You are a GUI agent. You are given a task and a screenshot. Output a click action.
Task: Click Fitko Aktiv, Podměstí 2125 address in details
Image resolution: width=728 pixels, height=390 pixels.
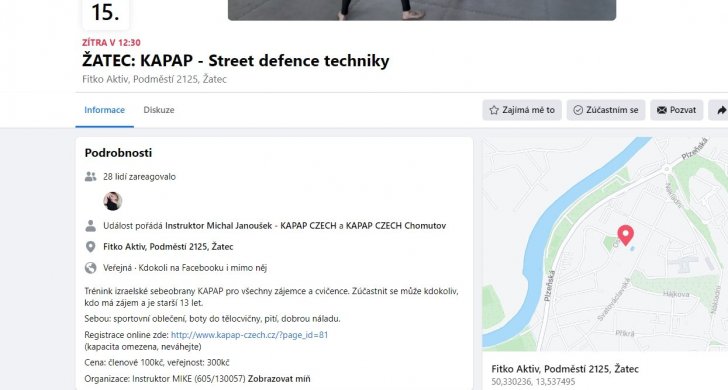pos(168,247)
